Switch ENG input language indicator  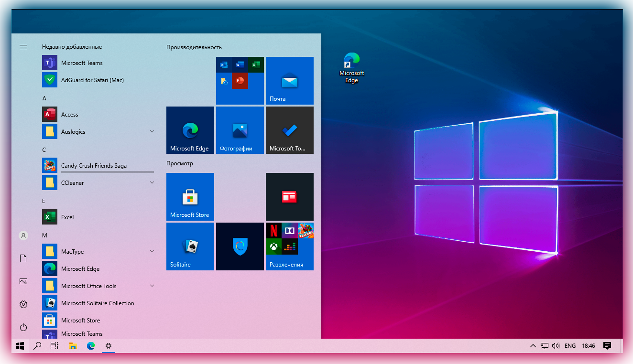pos(570,346)
